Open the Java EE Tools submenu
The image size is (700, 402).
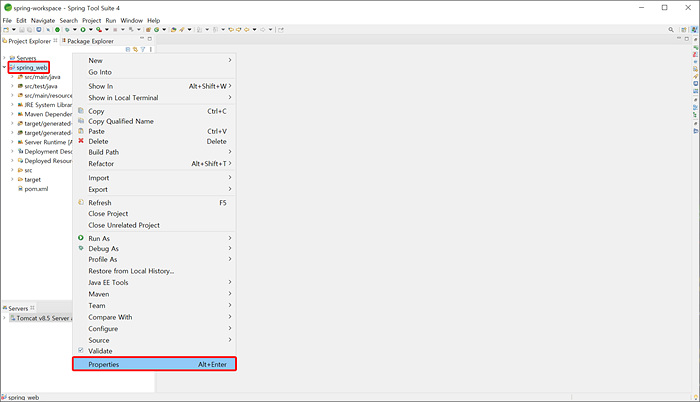154,282
